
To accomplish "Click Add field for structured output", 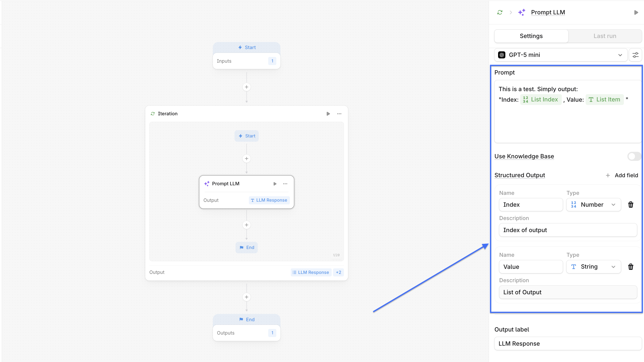I will point(622,175).
